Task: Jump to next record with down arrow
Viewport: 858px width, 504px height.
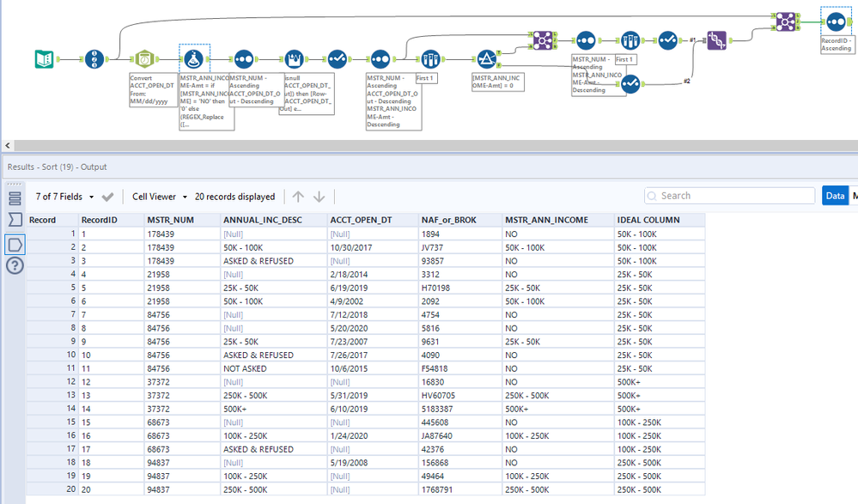Action: (319, 197)
